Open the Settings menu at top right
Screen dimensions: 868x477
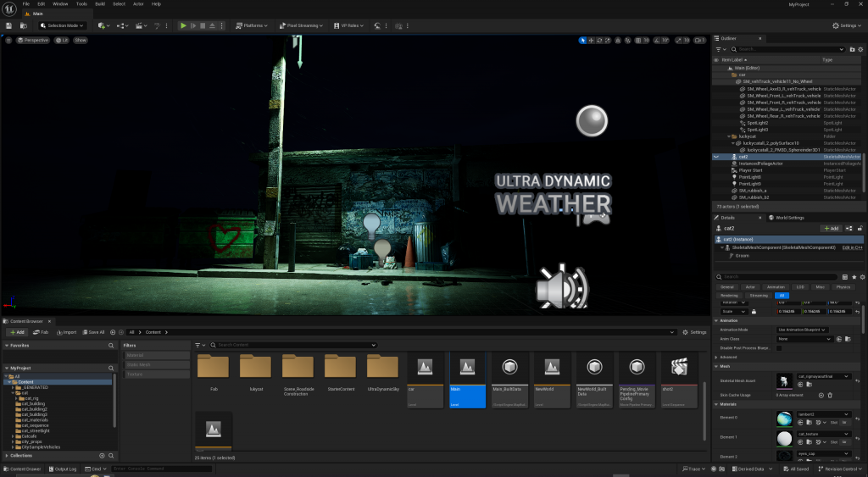847,25
